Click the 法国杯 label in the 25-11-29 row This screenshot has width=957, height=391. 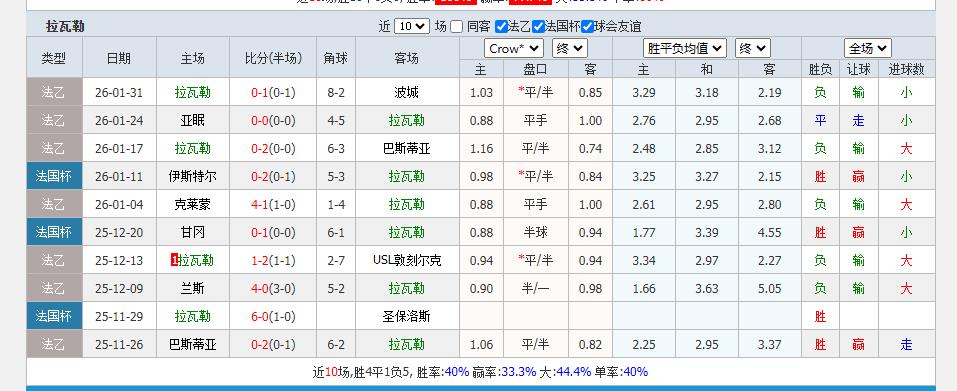click(x=54, y=317)
